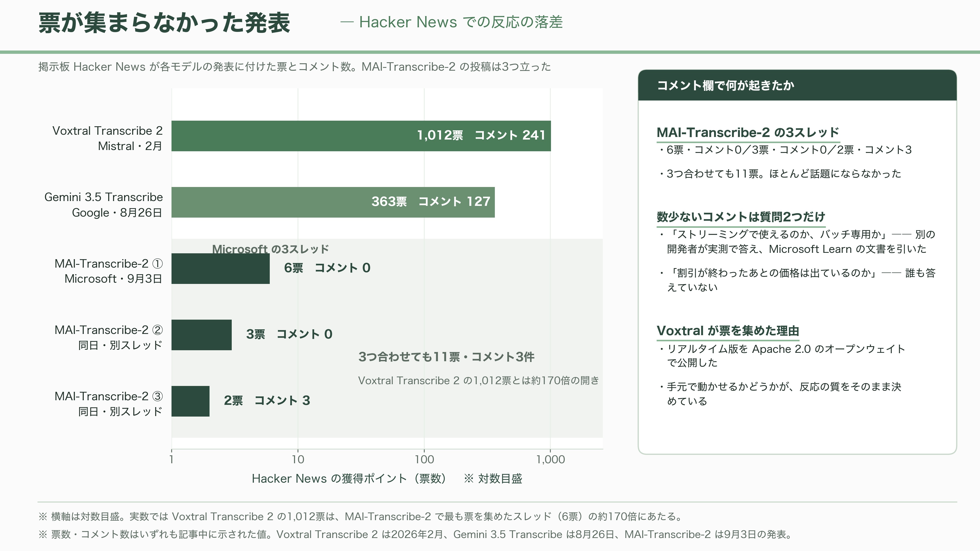Click the chart description starting with 掲示板 Hacker News
Screen dimensions: 980x551
tap(295, 67)
